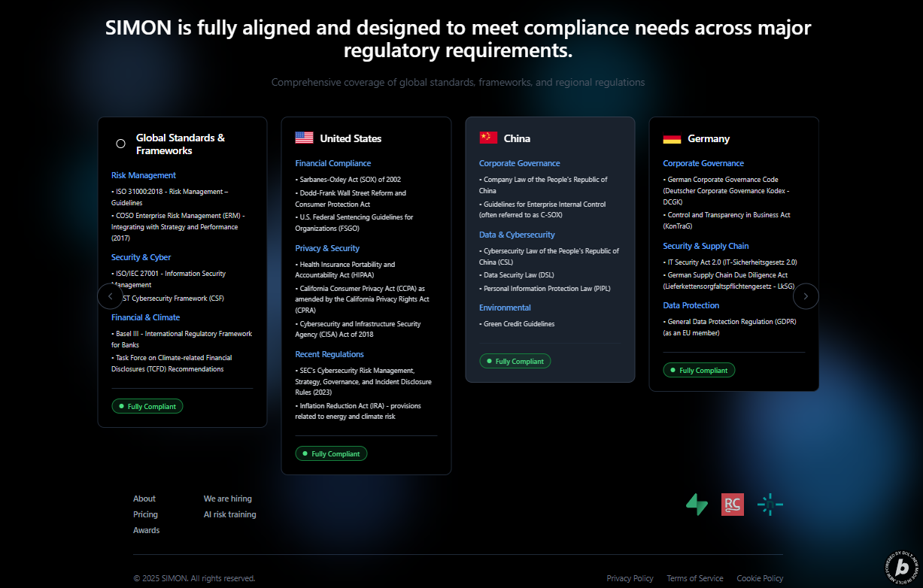The image size is (923, 588).
Task: Open the Pricing footer link
Action: [x=145, y=514]
